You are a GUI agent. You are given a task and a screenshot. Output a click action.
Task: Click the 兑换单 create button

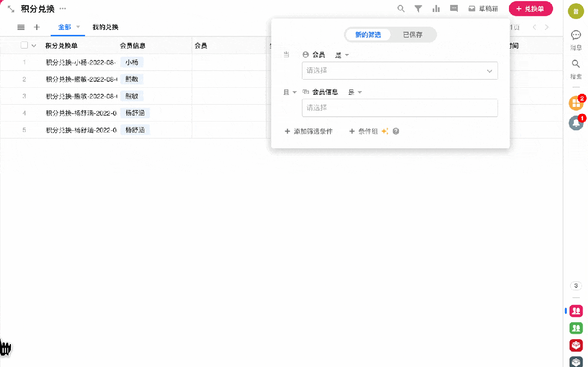(530, 9)
